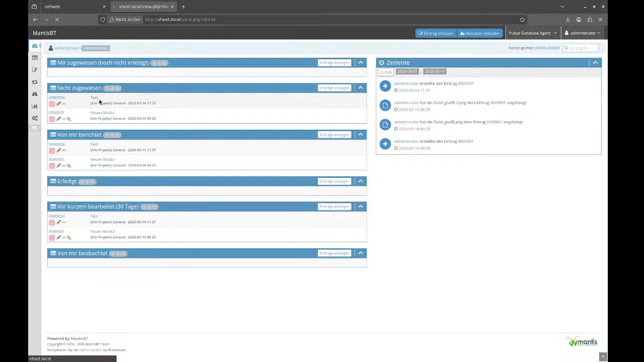Open the roadmap icon in sidebar

(35, 94)
